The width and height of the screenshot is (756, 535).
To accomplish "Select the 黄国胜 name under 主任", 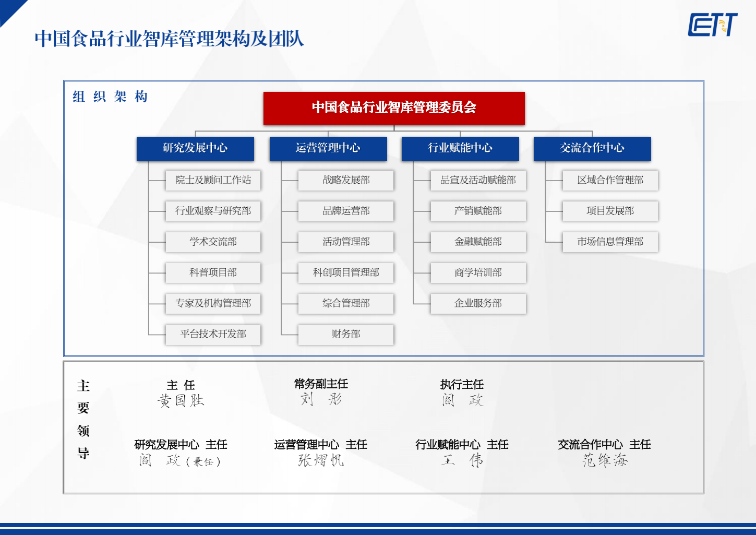I will 181,401.
